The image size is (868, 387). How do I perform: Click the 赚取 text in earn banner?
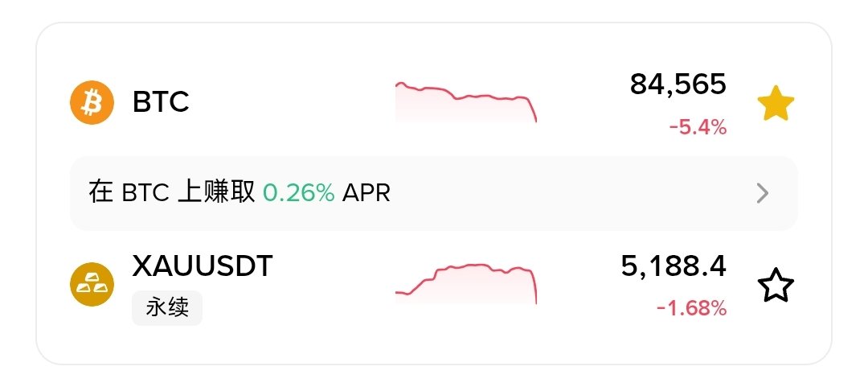point(231,193)
